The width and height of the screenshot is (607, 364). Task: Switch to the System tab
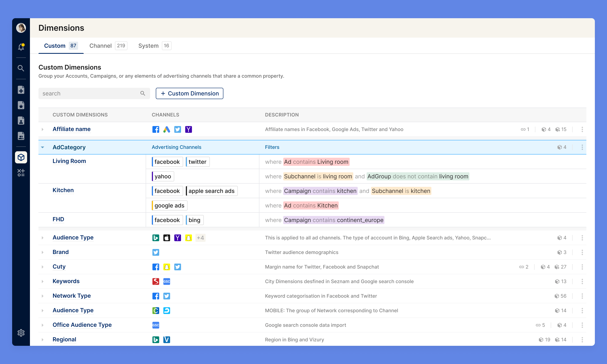(155, 46)
